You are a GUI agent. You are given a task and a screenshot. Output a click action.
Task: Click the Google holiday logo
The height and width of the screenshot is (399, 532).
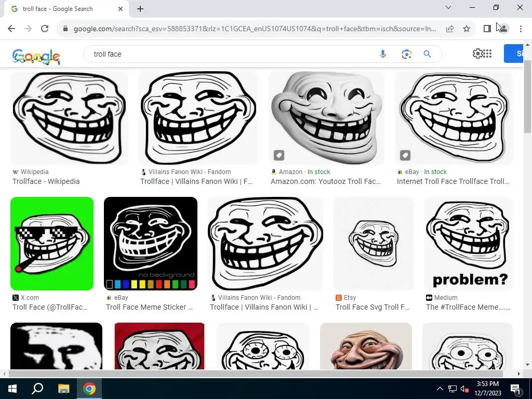click(x=36, y=56)
